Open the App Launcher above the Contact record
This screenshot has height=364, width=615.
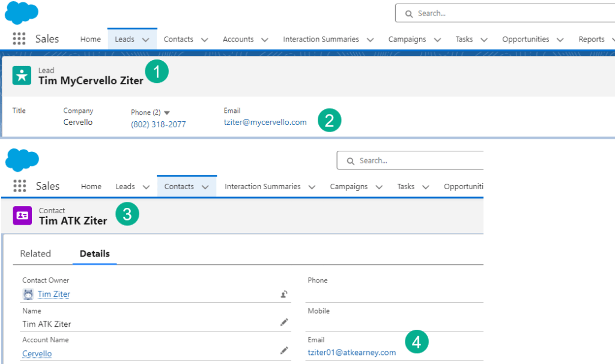[x=19, y=186]
